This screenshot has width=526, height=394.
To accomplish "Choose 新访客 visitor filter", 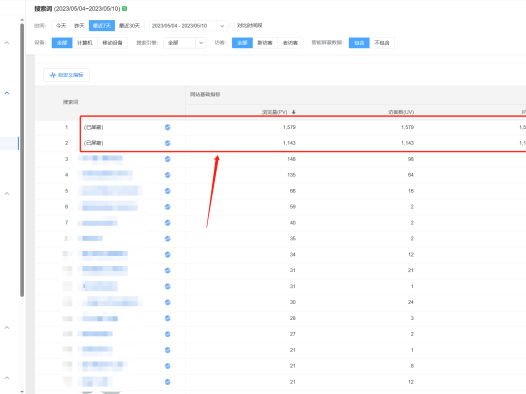I will pyautogui.click(x=265, y=43).
